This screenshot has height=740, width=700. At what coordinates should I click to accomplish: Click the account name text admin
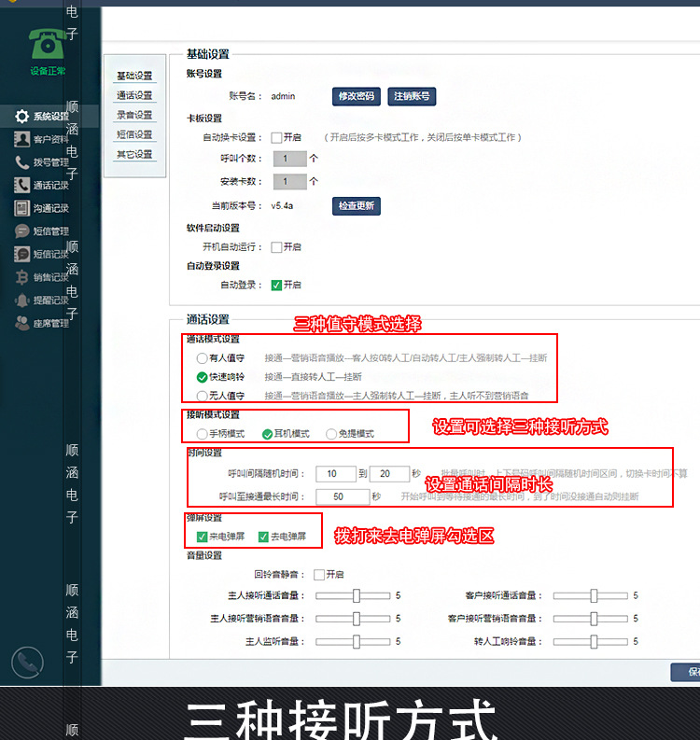click(283, 96)
